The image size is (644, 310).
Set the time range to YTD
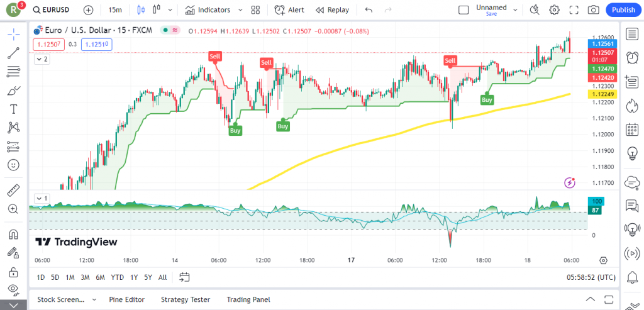pos(117,277)
